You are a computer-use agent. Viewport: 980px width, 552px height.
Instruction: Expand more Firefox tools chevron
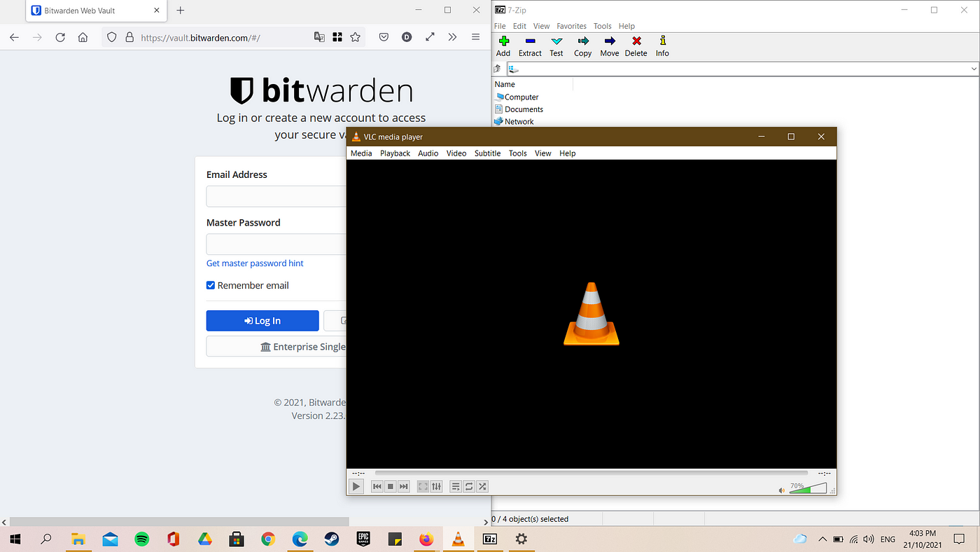click(452, 37)
